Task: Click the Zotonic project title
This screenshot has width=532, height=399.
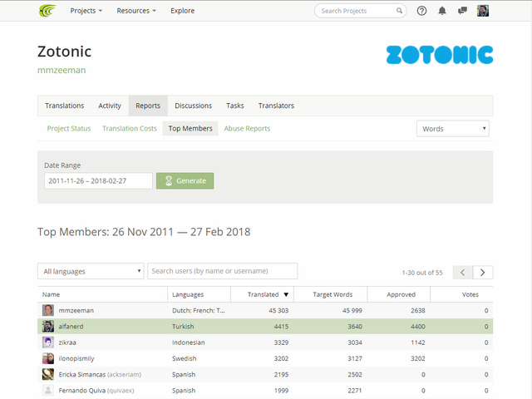Action: (65, 52)
